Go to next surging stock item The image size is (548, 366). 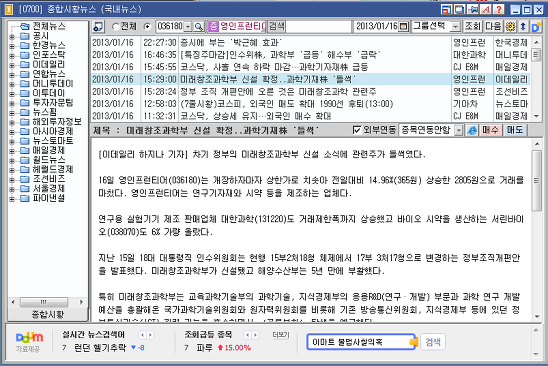click(x=255, y=335)
